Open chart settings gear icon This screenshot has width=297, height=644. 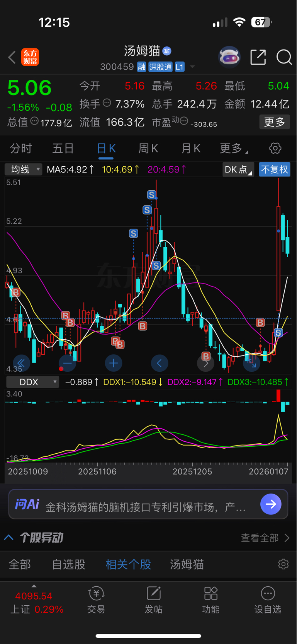[275, 148]
